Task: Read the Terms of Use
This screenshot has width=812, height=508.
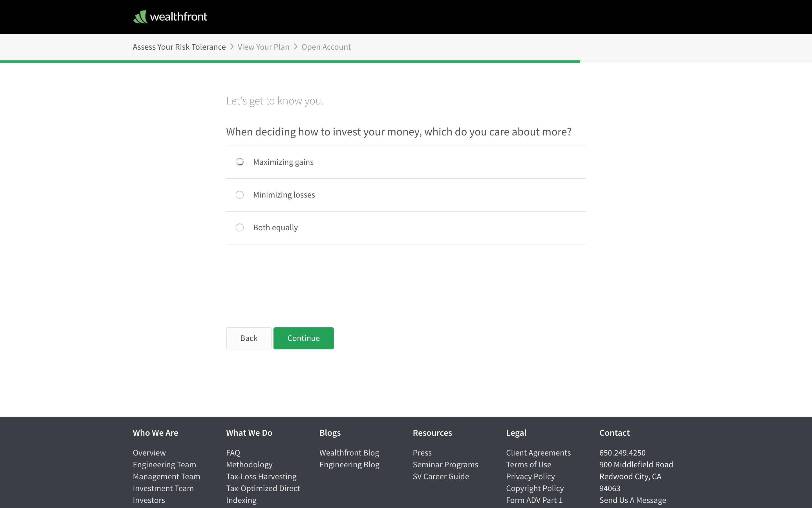Action: click(x=528, y=464)
